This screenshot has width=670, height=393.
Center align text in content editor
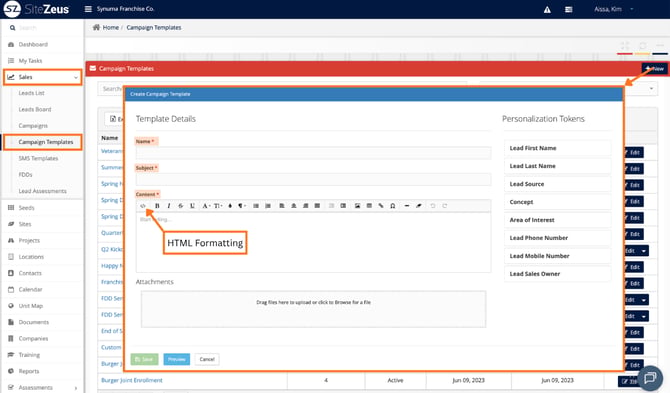point(294,206)
